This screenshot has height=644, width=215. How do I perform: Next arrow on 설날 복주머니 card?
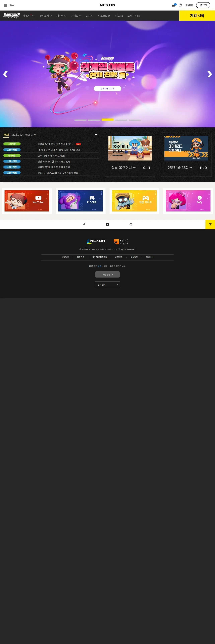(x=150, y=168)
